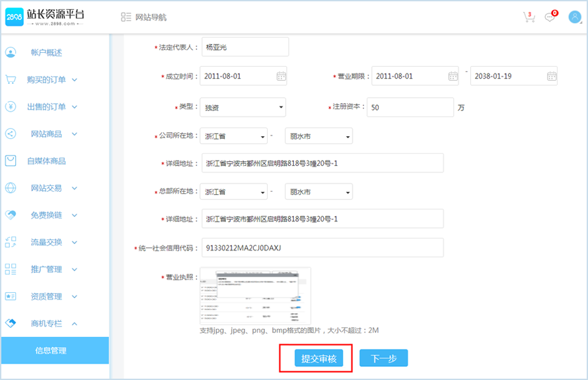The width and height of the screenshot is (588, 380).
Task: Open 总部所在地 city dropdown 丽水市
Action: [318, 192]
